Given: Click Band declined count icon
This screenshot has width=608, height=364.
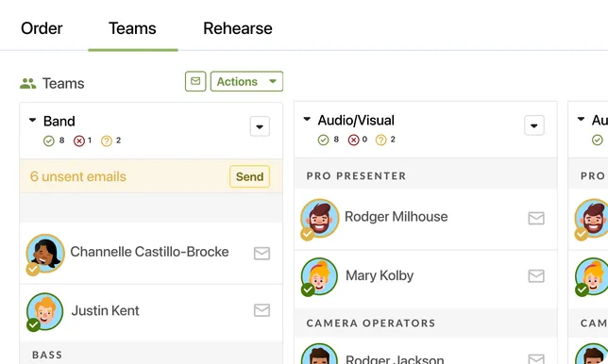Looking at the screenshot, I should coord(79,141).
